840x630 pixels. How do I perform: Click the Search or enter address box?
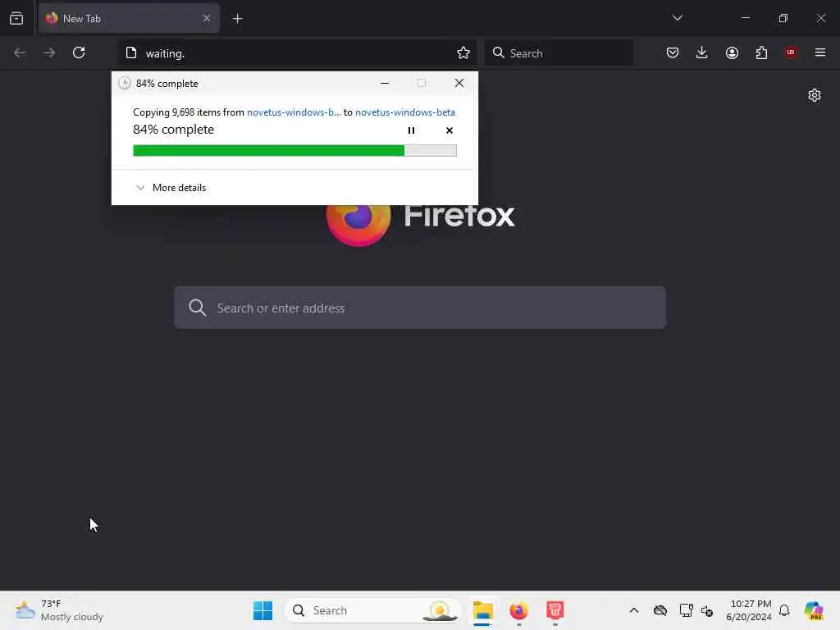pos(420,308)
